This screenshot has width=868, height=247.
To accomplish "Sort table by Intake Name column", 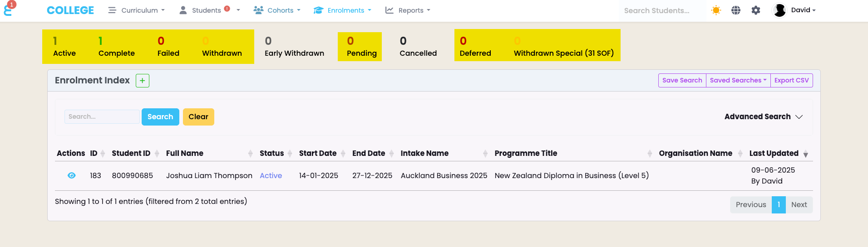I will pyautogui.click(x=444, y=153).
